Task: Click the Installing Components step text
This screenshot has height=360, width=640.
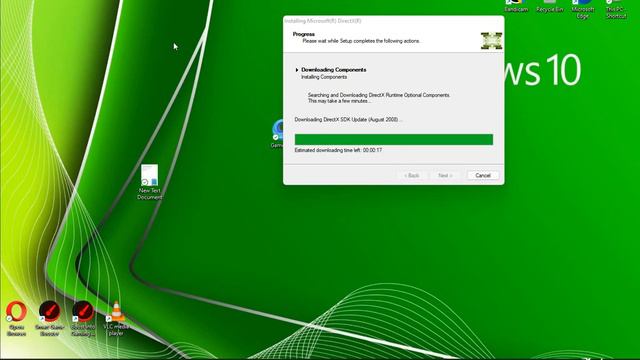Action: [324, 77]
